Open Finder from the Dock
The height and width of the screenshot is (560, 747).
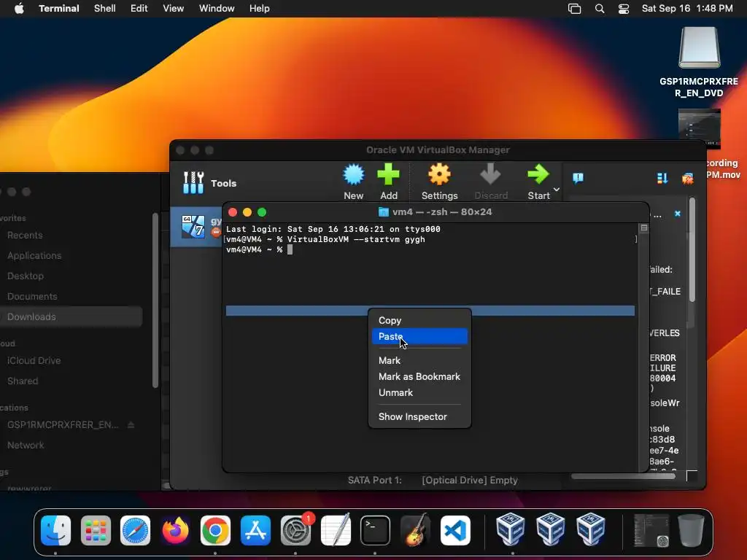tap(55, 530)
